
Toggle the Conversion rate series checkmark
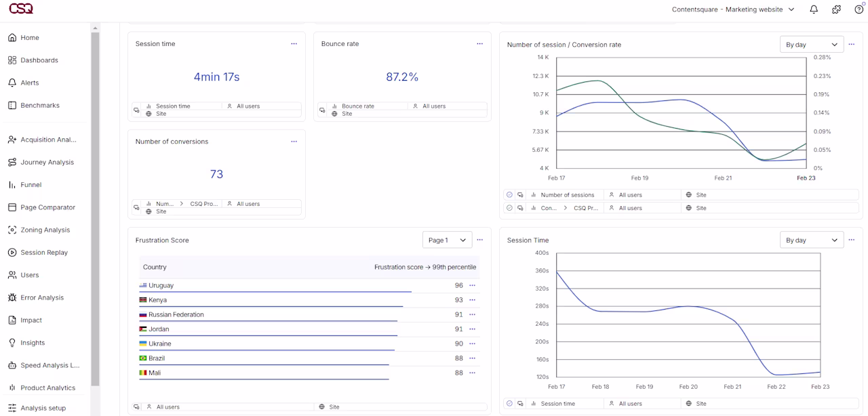point(509,208)
